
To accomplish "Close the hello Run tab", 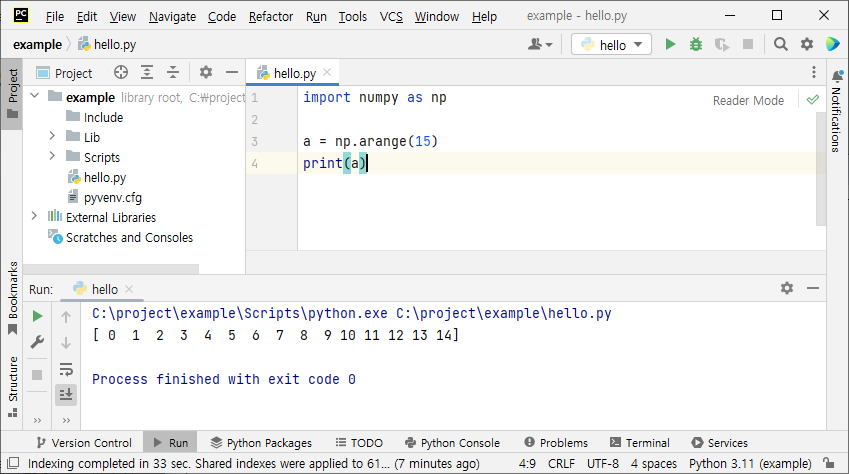I will coord(129,289).
